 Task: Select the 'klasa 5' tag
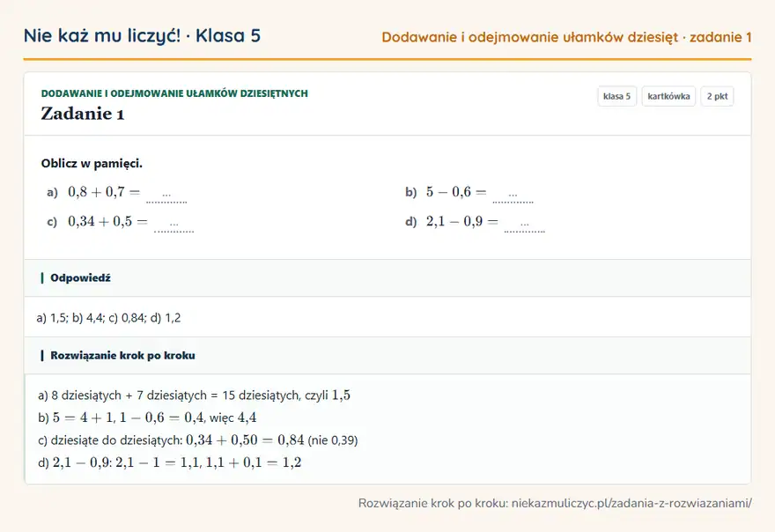tap(616, 96)
